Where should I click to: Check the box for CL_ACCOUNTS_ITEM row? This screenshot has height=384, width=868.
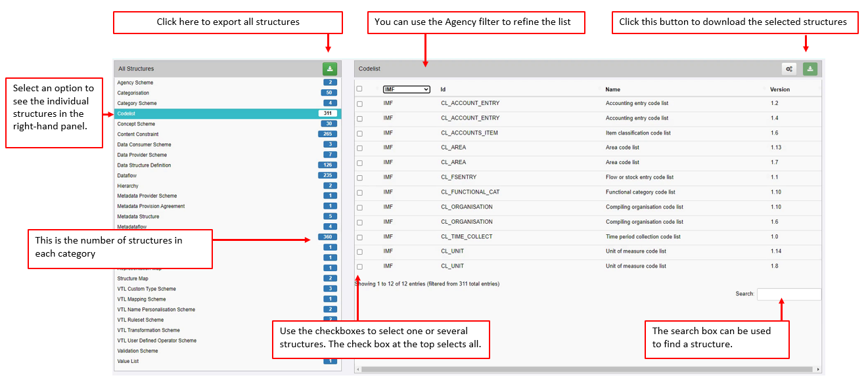pos(359,133)
